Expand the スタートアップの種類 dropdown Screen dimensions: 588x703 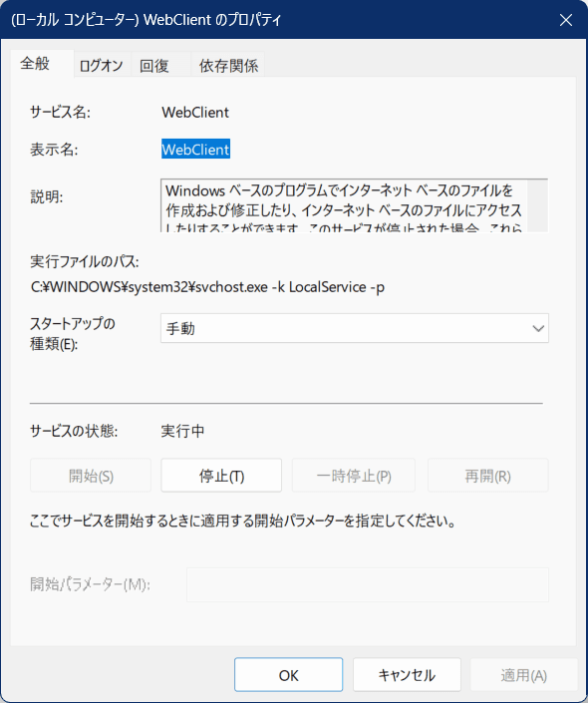coord(355,328)
